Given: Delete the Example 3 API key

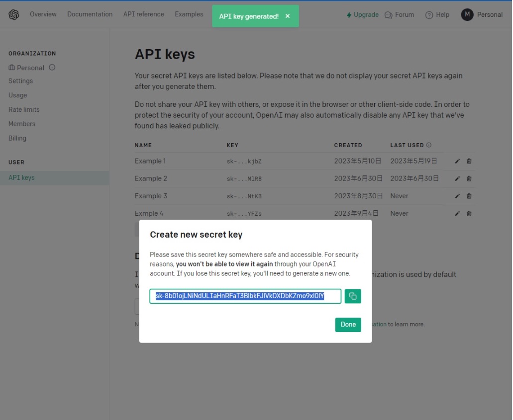Looking at the screenshot, I should pos(469,196).
